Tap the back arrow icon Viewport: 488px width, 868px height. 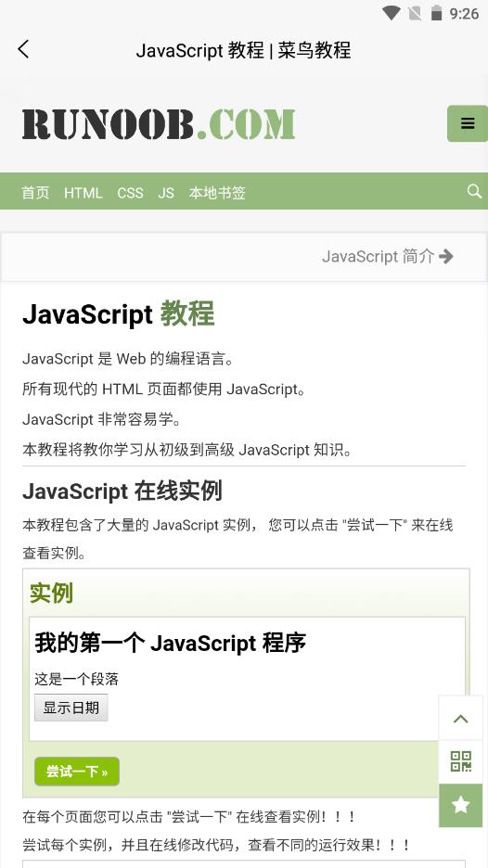tap(23, 49)
